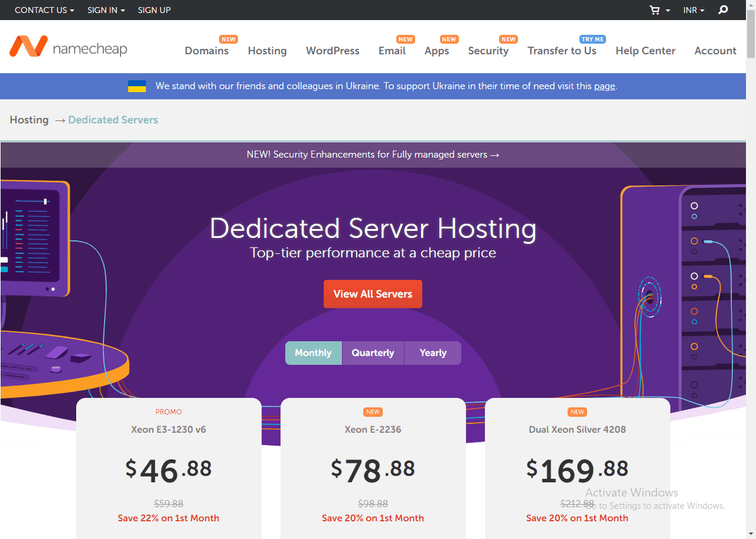Click the page vertical scrollbar thumb

751,34
